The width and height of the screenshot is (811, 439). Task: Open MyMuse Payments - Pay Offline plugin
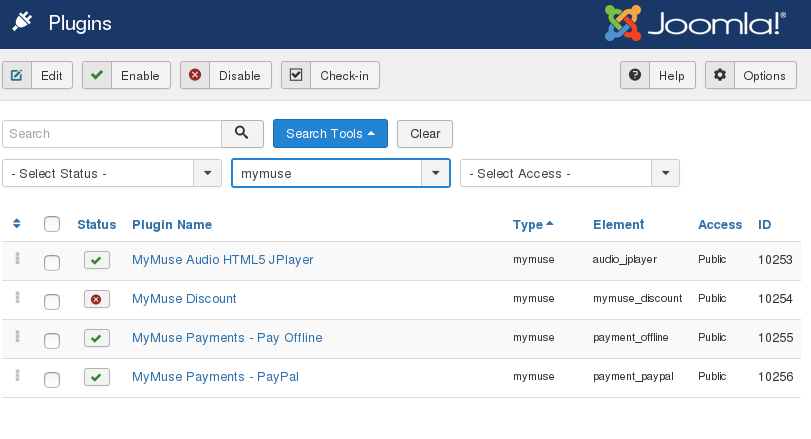coord(227,338)
